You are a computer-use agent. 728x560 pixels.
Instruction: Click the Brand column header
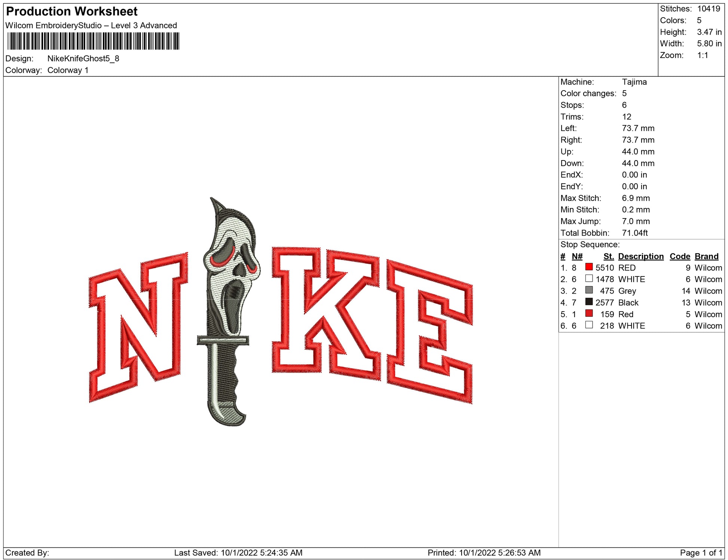click(706, 256)
